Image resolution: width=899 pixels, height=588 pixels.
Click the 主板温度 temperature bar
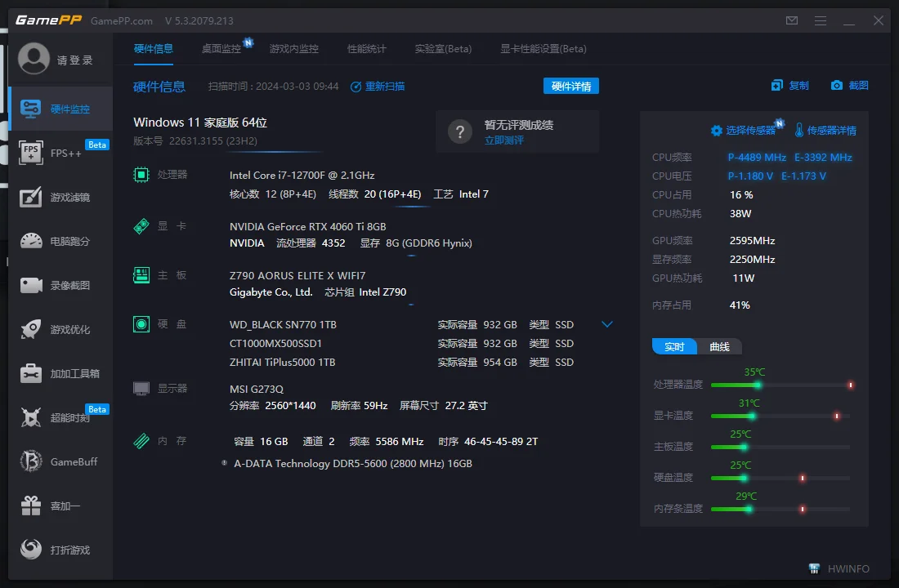tap(780, 447)
